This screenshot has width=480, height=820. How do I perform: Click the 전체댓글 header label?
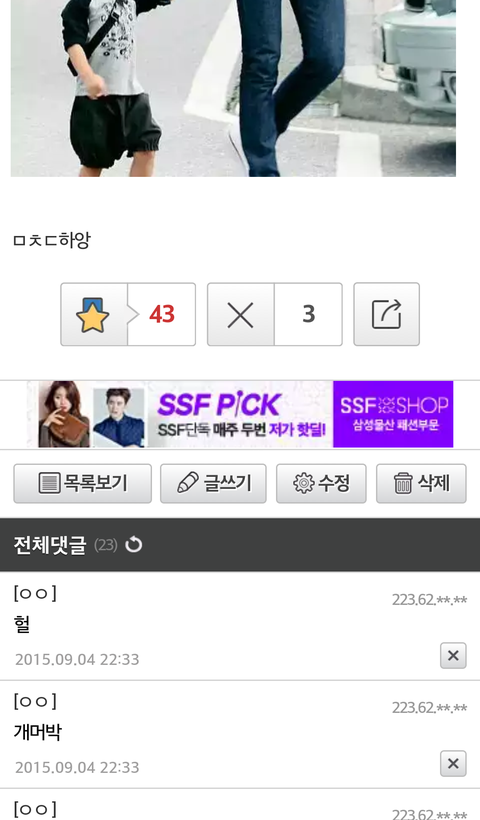tap(50, 545)
